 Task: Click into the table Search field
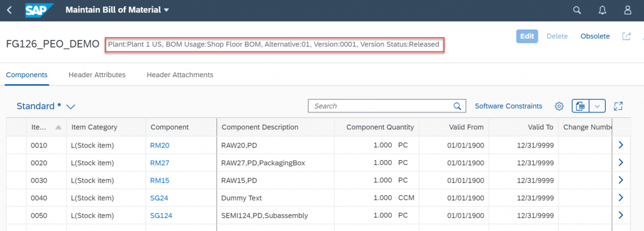[382, 106]
